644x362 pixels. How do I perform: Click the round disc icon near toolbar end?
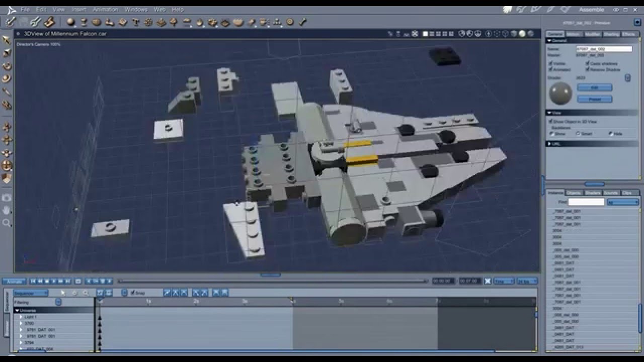pos(290,22)
